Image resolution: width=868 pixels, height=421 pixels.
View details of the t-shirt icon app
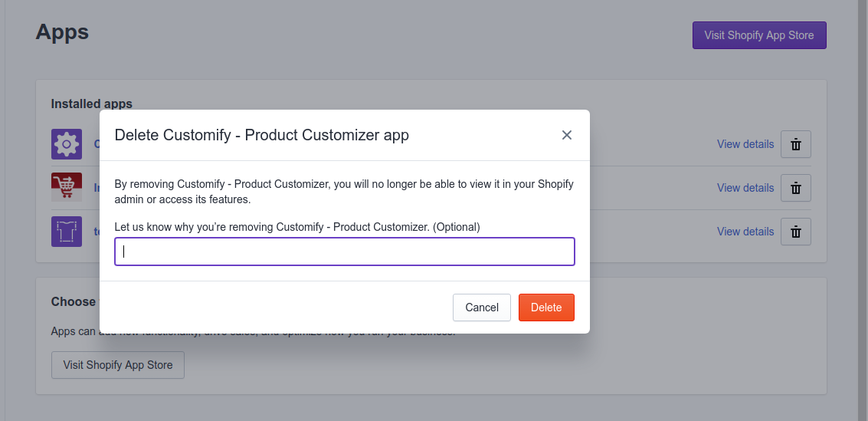(x=745, y=232)
